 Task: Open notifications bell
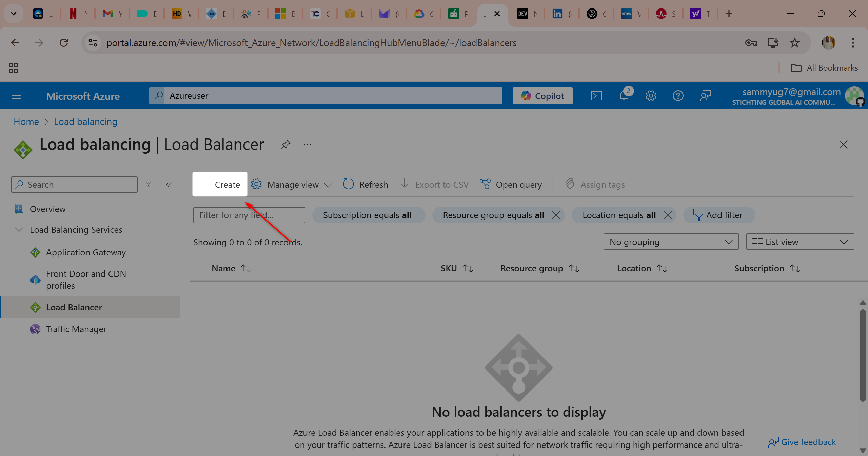(x=624, y=96)
